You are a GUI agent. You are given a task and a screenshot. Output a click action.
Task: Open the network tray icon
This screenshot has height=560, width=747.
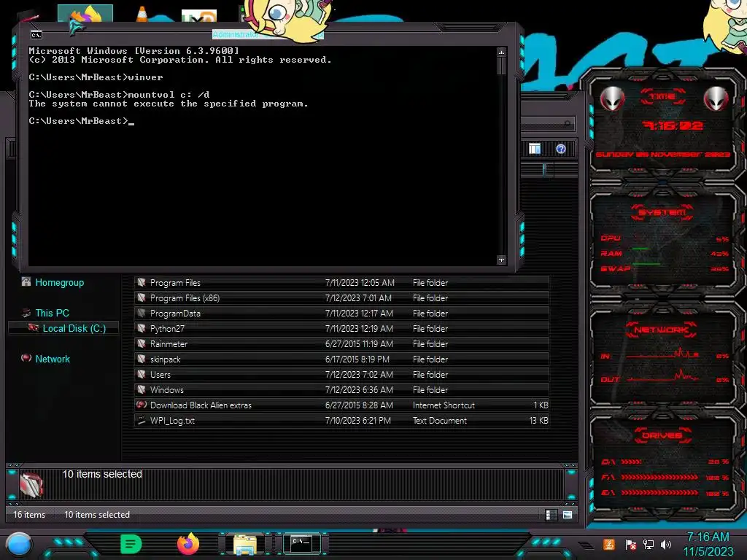click(649, 544)
